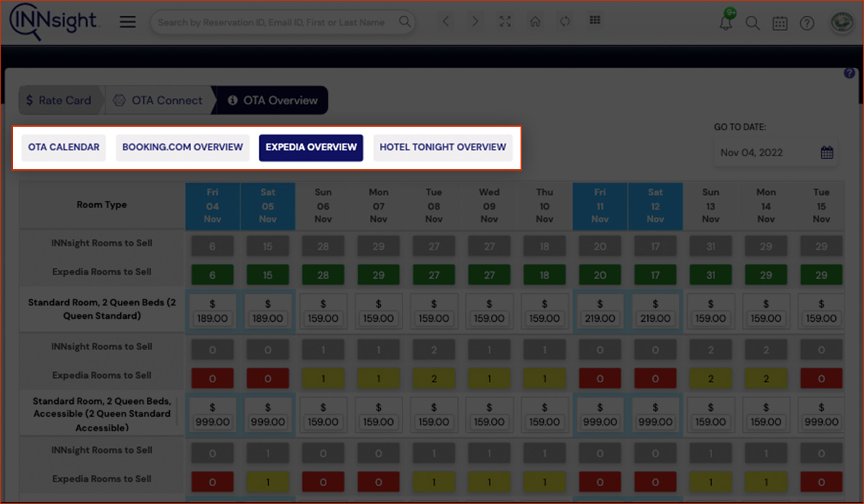Viewport: 864px width, 504px height.
Task: Refresh the page using the sync icon
Action: pyautogui.click(x=565, y=22)
